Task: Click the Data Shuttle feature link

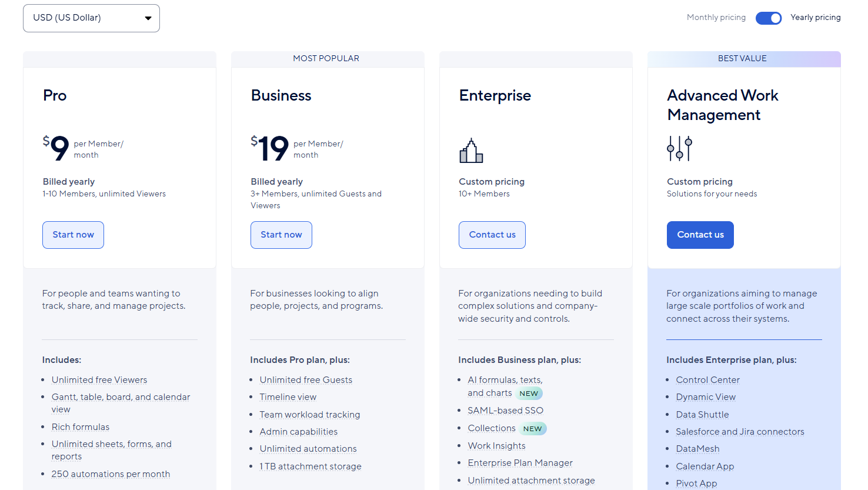Action: point(702,414)
